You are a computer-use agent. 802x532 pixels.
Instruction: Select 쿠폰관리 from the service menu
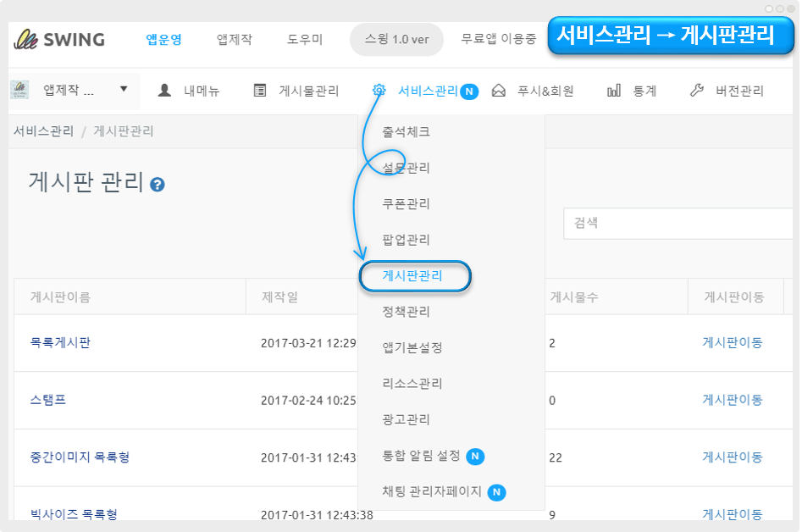coord(407,203)
